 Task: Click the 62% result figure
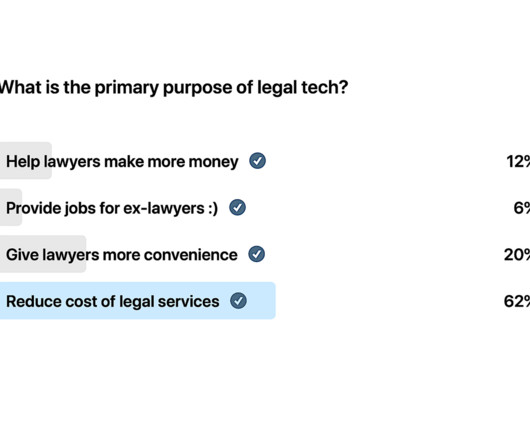[x=516, y=301]
